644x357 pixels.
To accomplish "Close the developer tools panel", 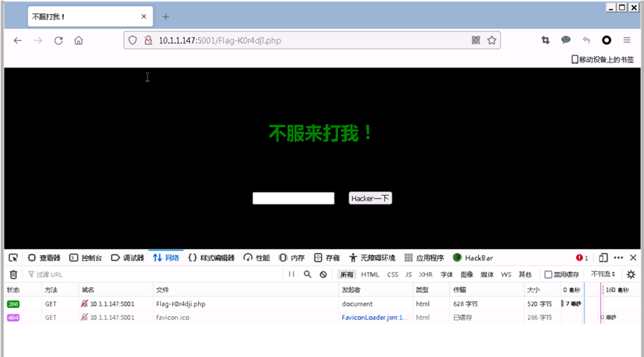I will point(634,257).
